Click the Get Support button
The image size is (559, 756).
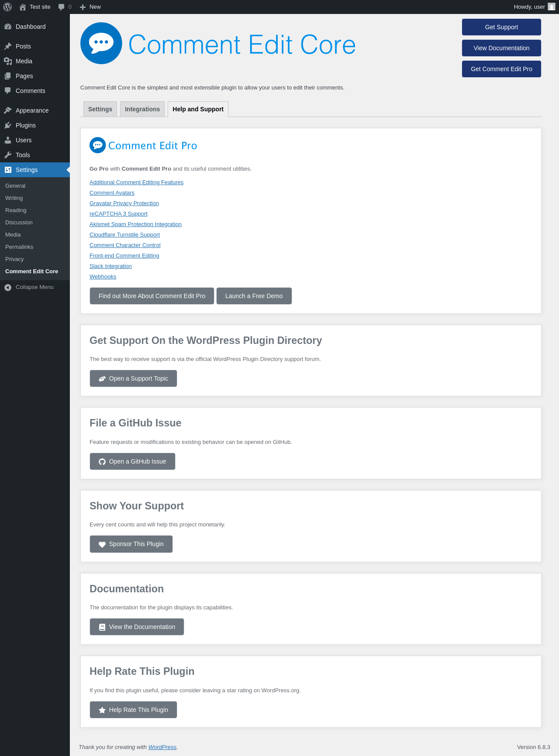click(501, 27)
